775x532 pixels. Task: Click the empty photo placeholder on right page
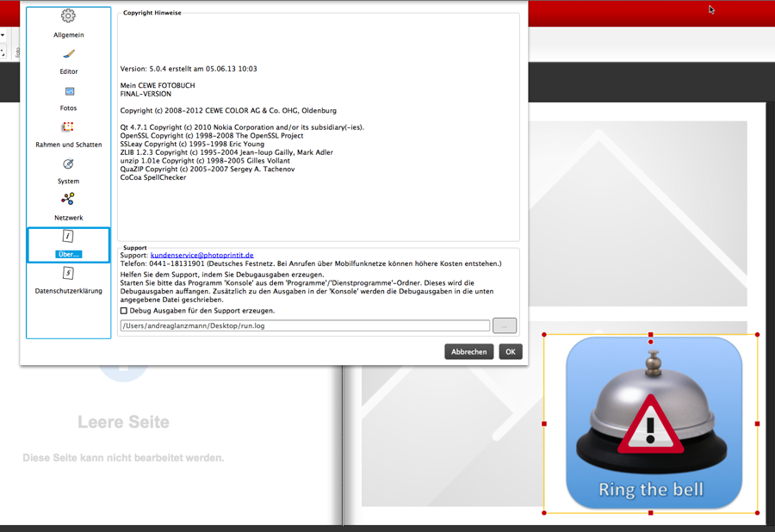pos(637,213)
